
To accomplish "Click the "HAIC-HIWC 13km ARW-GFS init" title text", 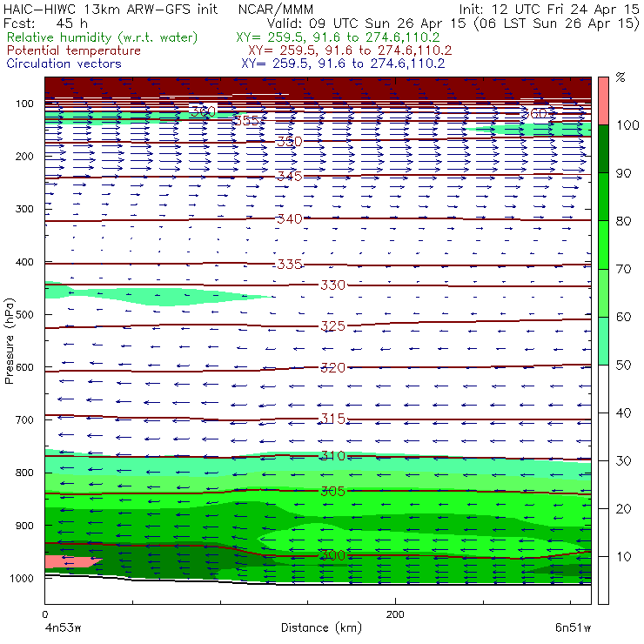I will point(111,9).
